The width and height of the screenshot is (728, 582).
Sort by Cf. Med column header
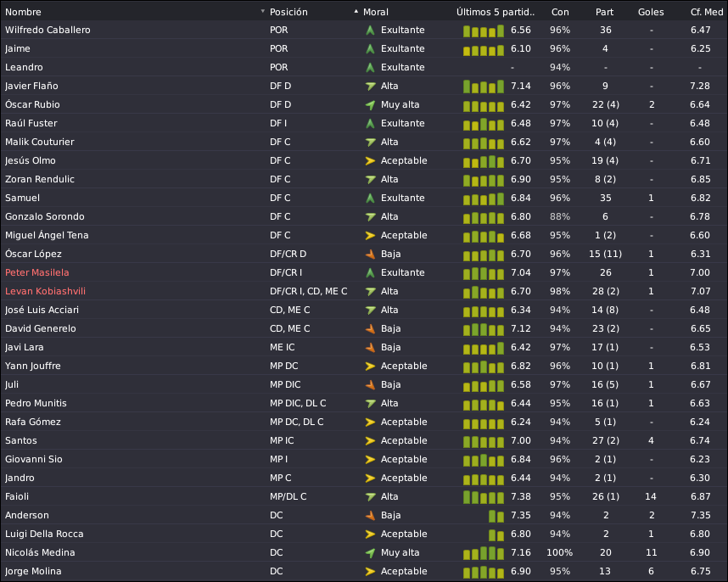coord(707,12)
